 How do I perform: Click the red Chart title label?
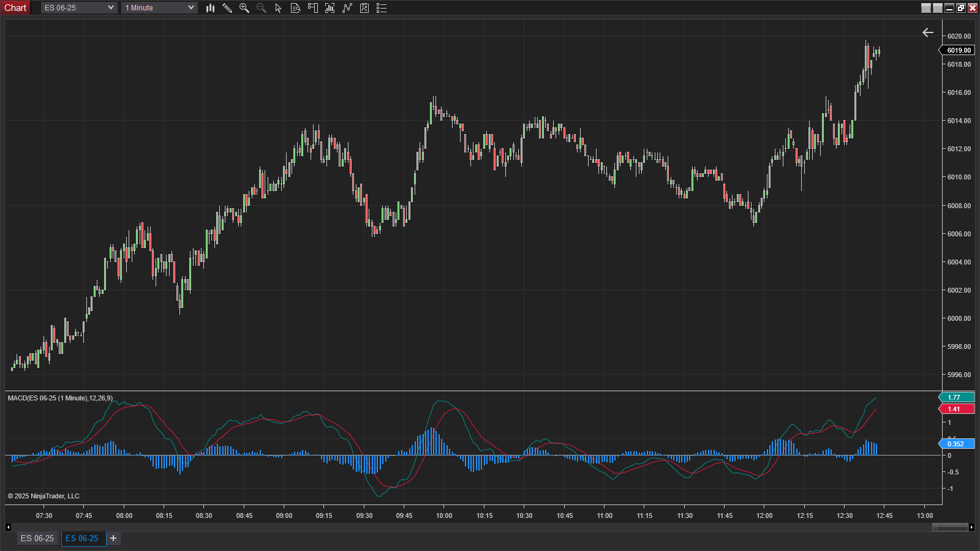click(x=15, y=8)
